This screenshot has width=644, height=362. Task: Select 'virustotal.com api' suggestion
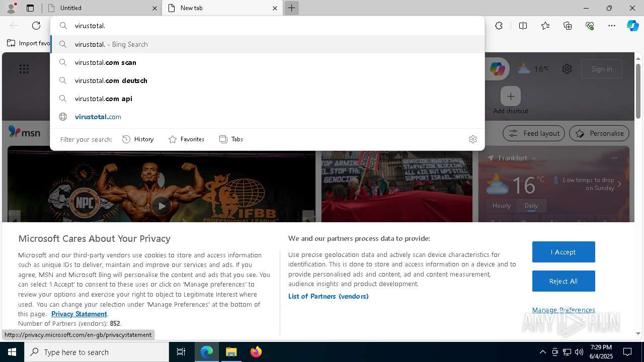[267, 99]
